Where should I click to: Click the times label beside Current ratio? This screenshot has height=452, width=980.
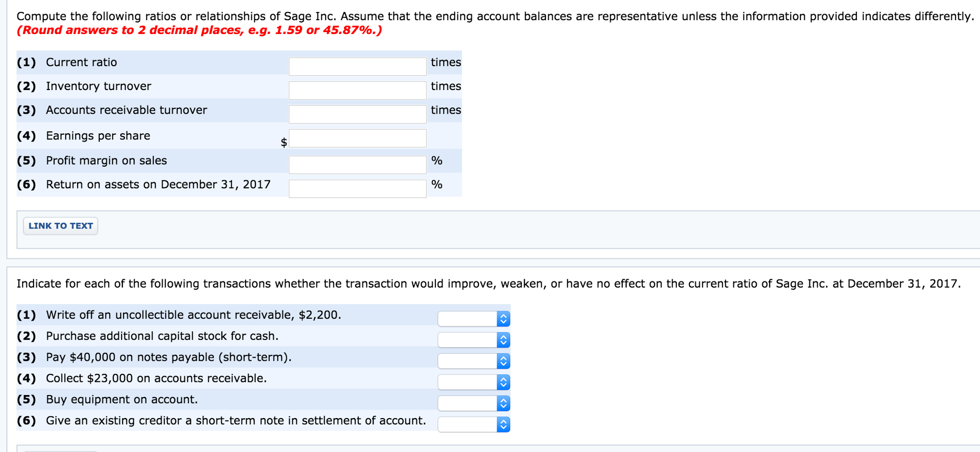pos(445,62)
